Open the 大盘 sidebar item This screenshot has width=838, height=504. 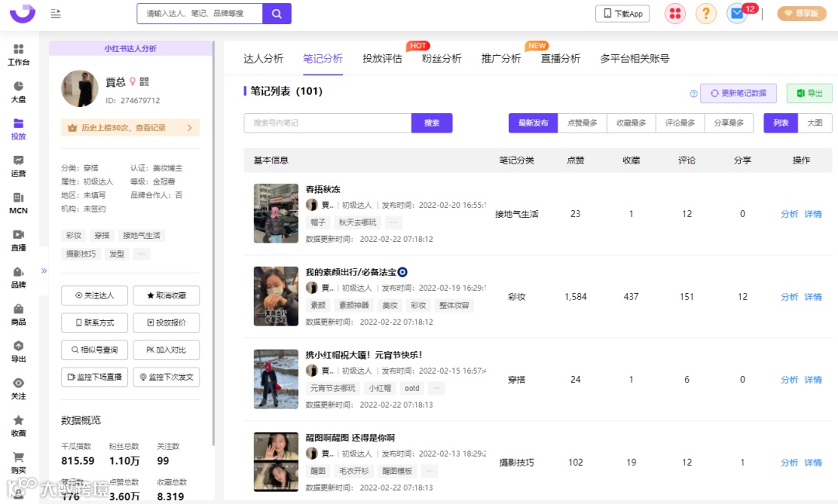tap(18, 91)
